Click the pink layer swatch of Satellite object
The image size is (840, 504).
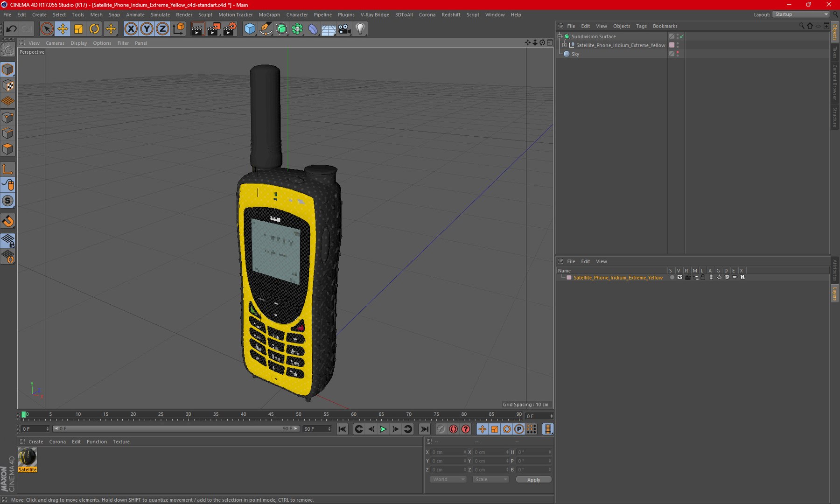click(x=672, y=45)
